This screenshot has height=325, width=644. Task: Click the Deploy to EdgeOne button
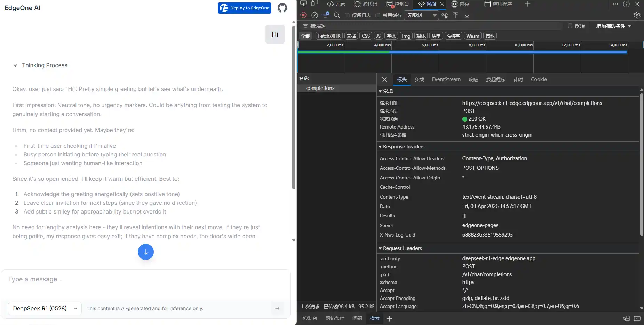[x=245, y=8]
